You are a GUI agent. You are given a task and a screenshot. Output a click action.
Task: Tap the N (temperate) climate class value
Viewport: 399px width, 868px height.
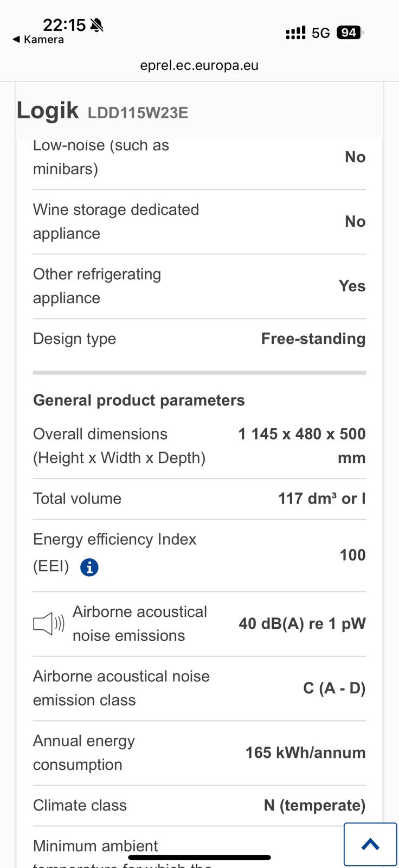tap(314, 805)
